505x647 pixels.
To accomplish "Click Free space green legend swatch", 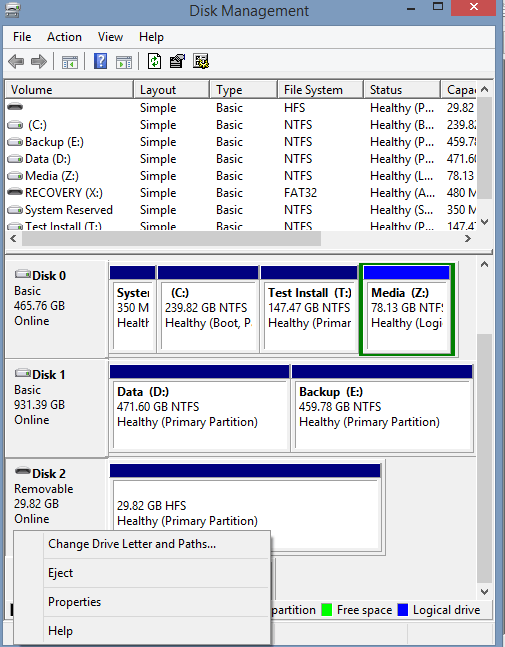I will [326, 610].
